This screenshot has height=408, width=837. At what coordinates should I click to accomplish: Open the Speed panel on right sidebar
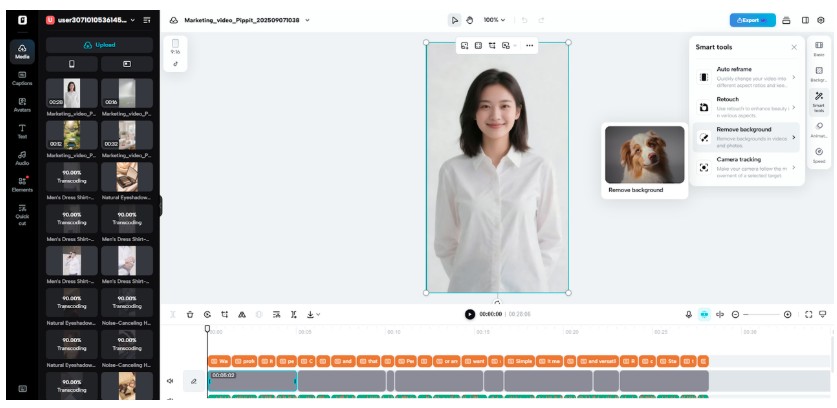pos(819,154)
